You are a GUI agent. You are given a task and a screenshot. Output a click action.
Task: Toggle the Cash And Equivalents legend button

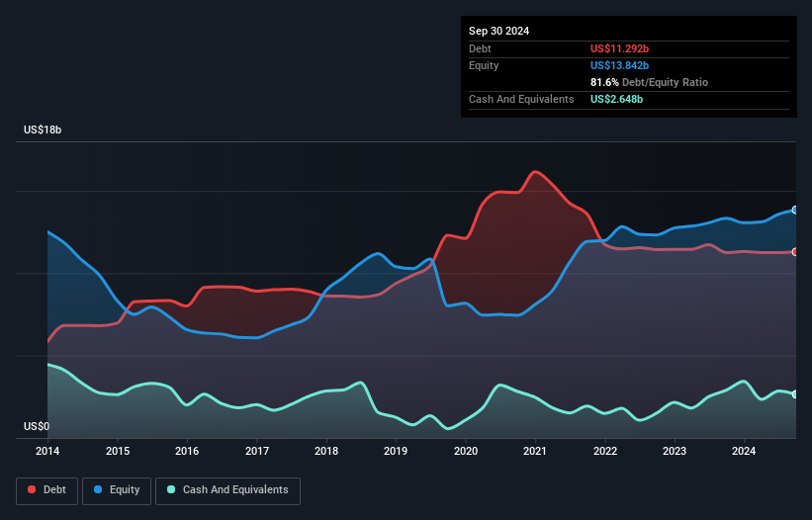[x=227, y=490]
